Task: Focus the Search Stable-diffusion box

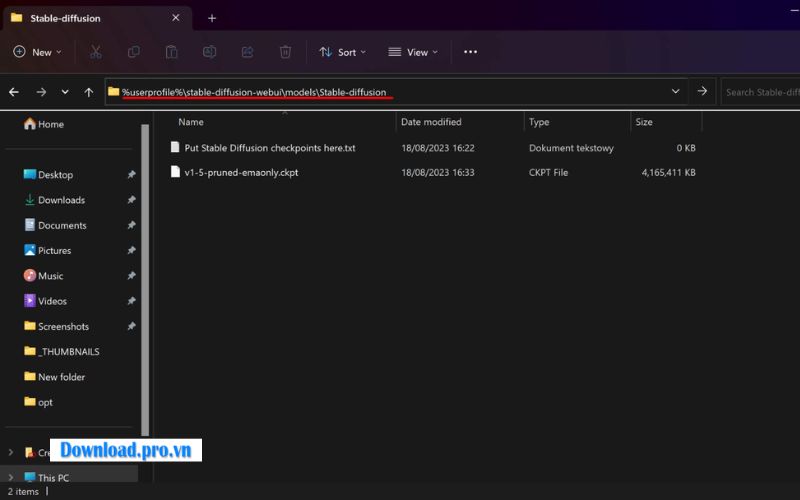Action: click(760, 92)
